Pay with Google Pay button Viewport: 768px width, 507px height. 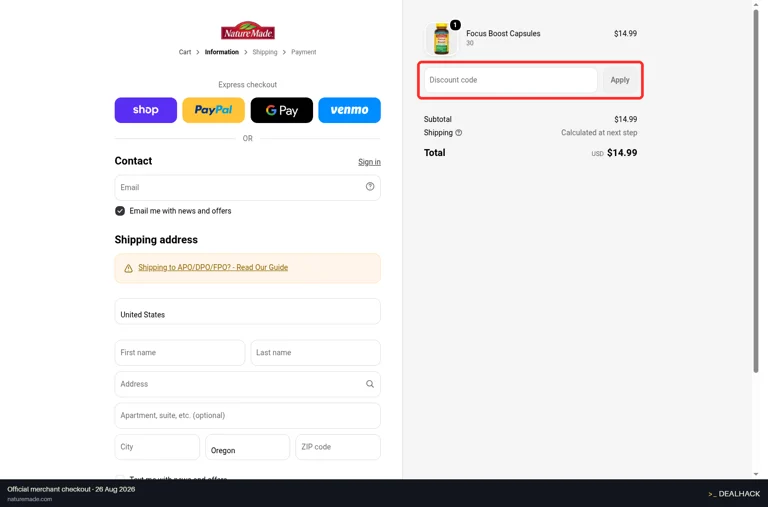(x=282, y=110)
